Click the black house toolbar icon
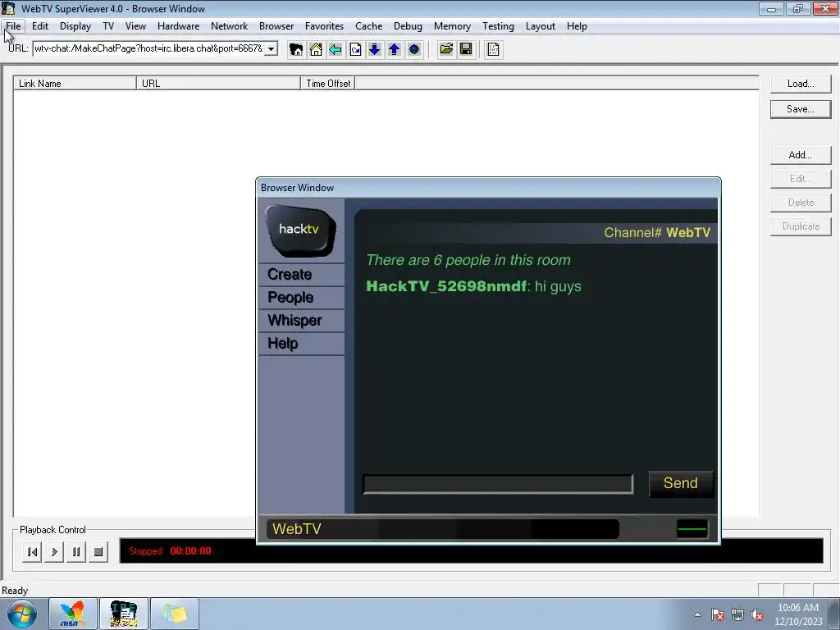This screenshot has height=630, width=840. (295, 50)
